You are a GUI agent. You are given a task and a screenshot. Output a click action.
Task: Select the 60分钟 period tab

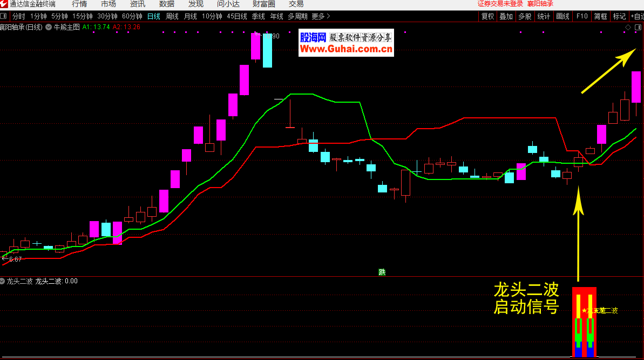132,16
